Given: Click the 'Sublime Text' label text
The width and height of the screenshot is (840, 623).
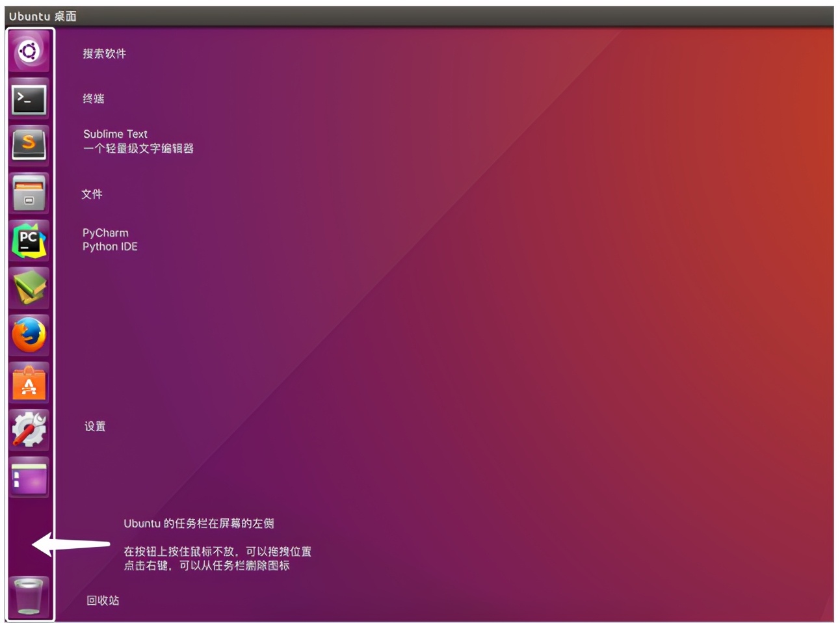Looking at the screenshot, I should point(115,134).
